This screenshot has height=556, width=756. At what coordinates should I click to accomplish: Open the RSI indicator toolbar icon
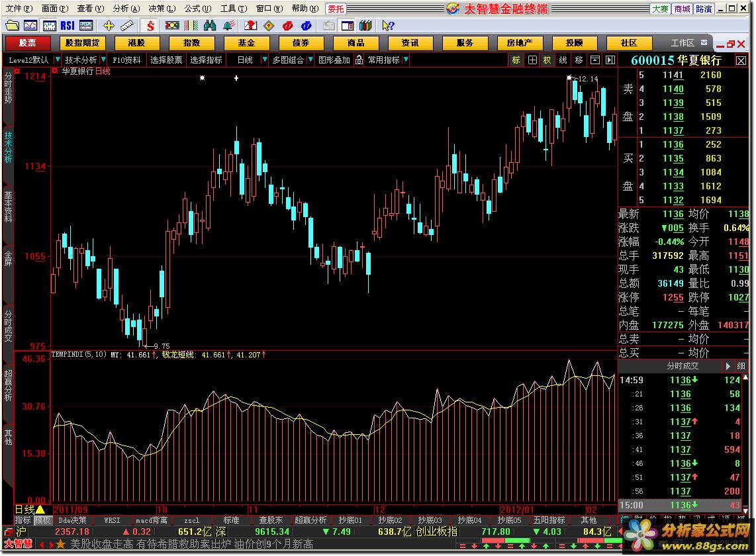68,26
